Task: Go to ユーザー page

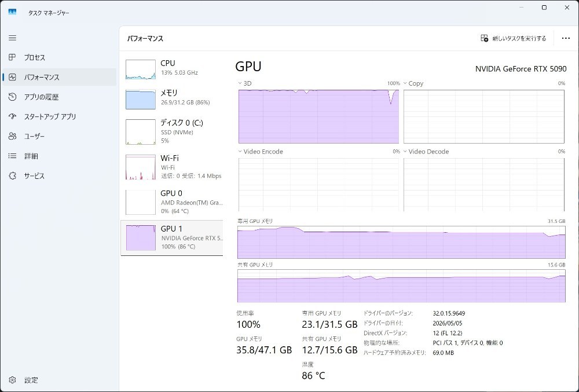Action: coord(59,136)
